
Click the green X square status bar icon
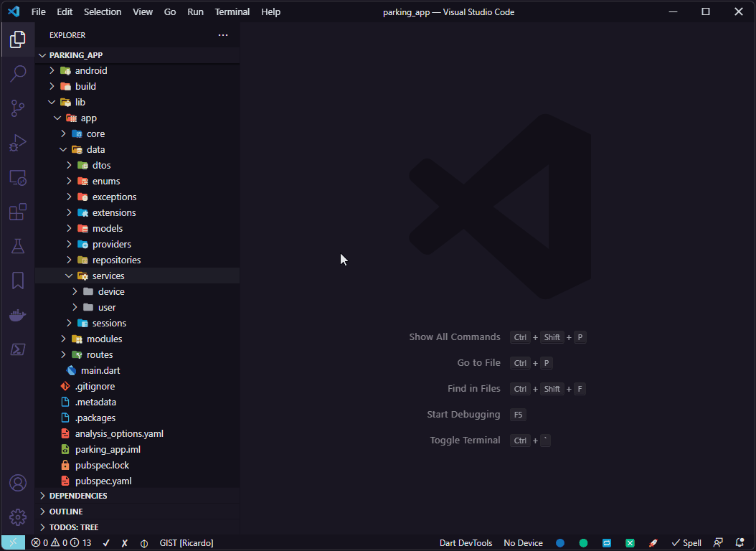pyautogui.click(x=630, y=543)
